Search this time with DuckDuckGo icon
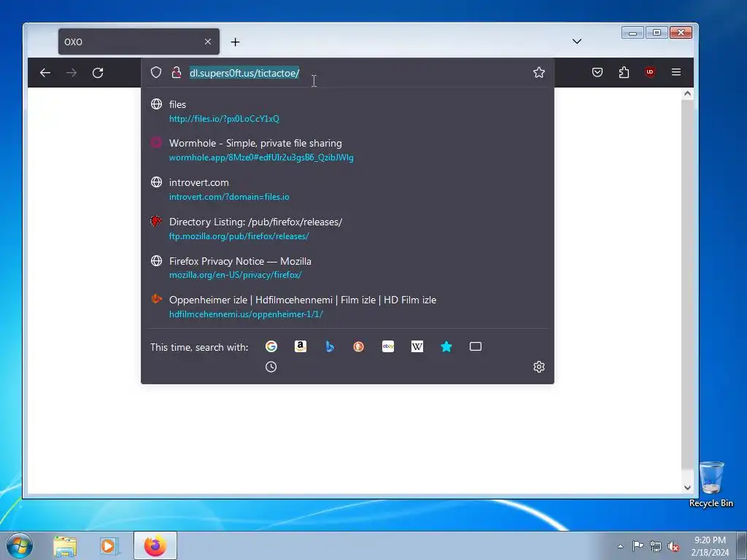 359,346
